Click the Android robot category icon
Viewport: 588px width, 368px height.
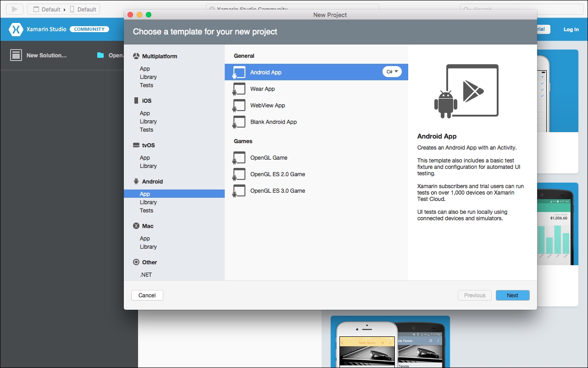(136, 181)
